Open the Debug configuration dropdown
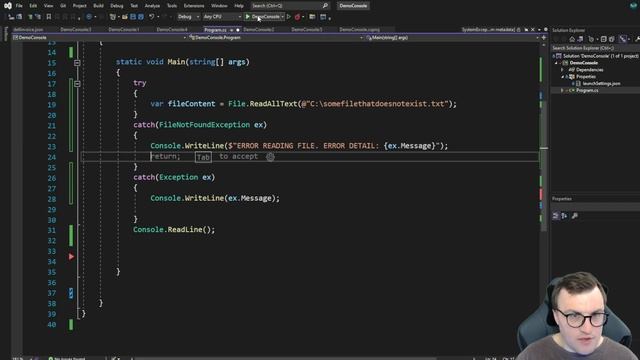 point(189,17)
